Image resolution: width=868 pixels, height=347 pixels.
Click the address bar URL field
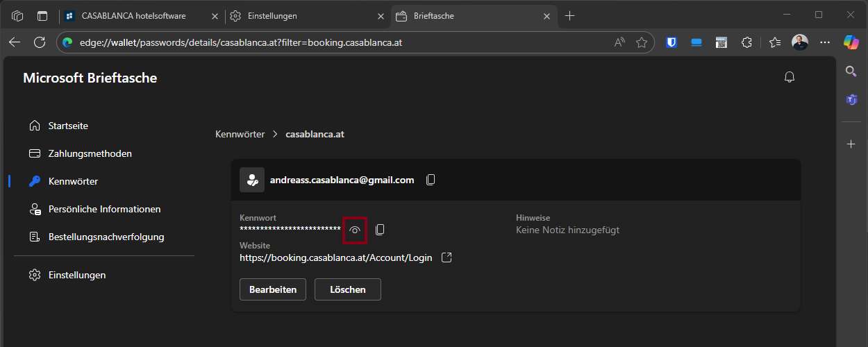(333, 42)
